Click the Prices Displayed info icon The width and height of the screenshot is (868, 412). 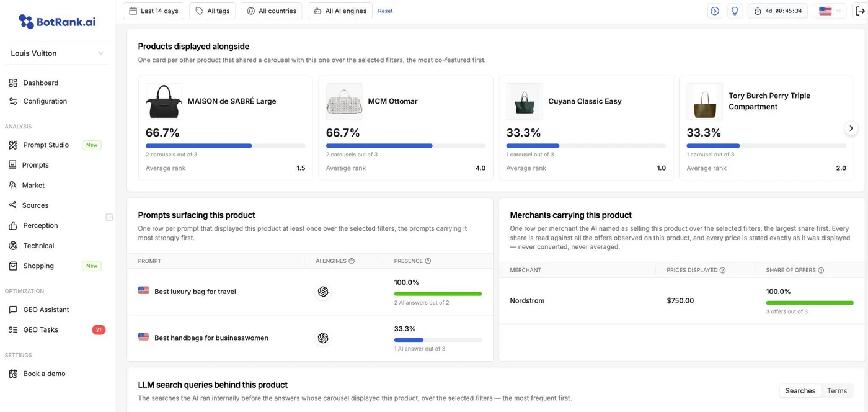[x=723, y=270]
